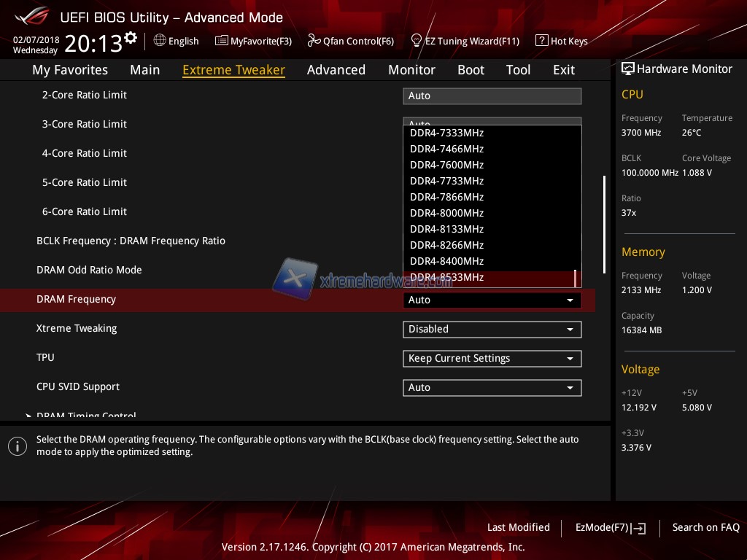This screenshot has width=747, height=560.
Task: Open the Search on FAQ link
Action: [x=705, y=527]
